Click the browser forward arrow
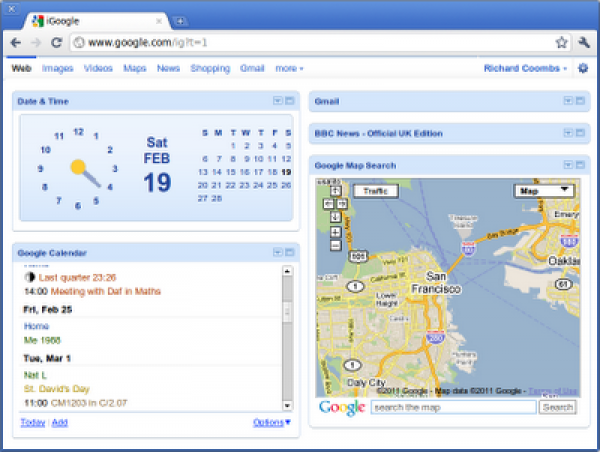600x452 pixels. 36,42
